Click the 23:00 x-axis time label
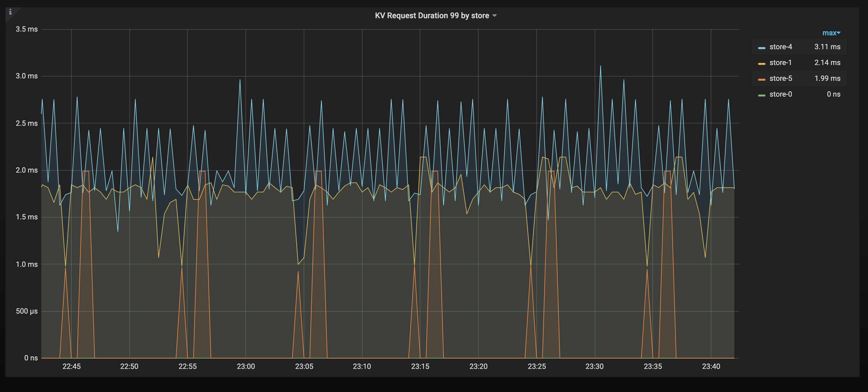 pyautogui.click(x=246, y=366)
